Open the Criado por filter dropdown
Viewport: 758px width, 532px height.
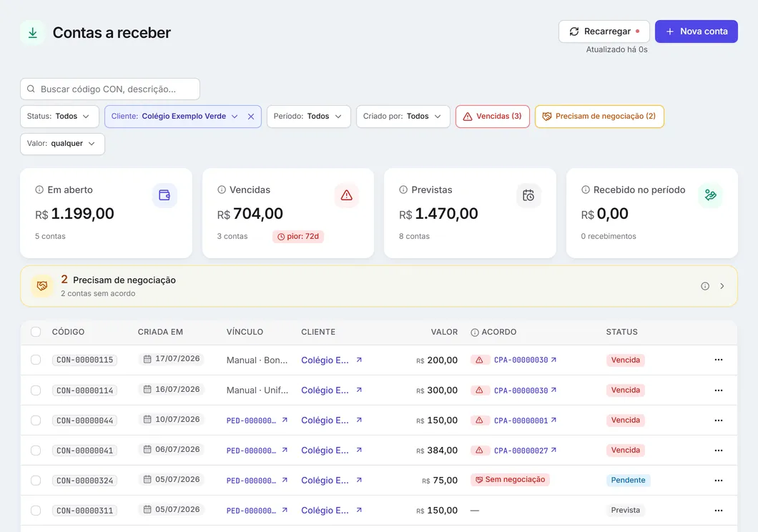(403, 117)
